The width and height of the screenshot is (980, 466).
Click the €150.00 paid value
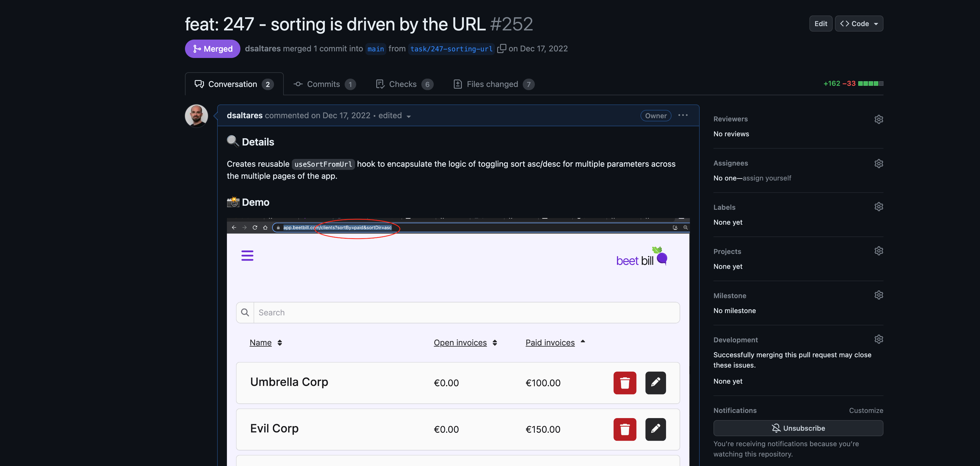[543, 429]
